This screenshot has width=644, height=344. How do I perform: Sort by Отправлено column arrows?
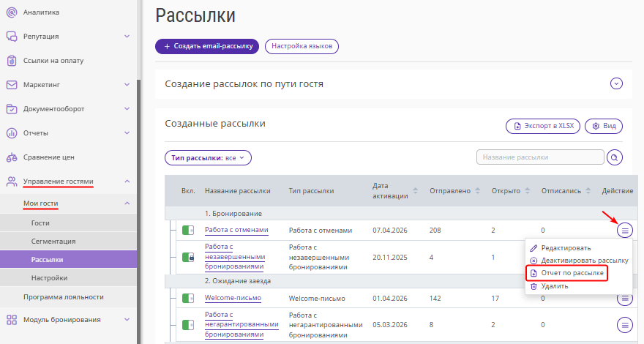click(x=477, y=191)
